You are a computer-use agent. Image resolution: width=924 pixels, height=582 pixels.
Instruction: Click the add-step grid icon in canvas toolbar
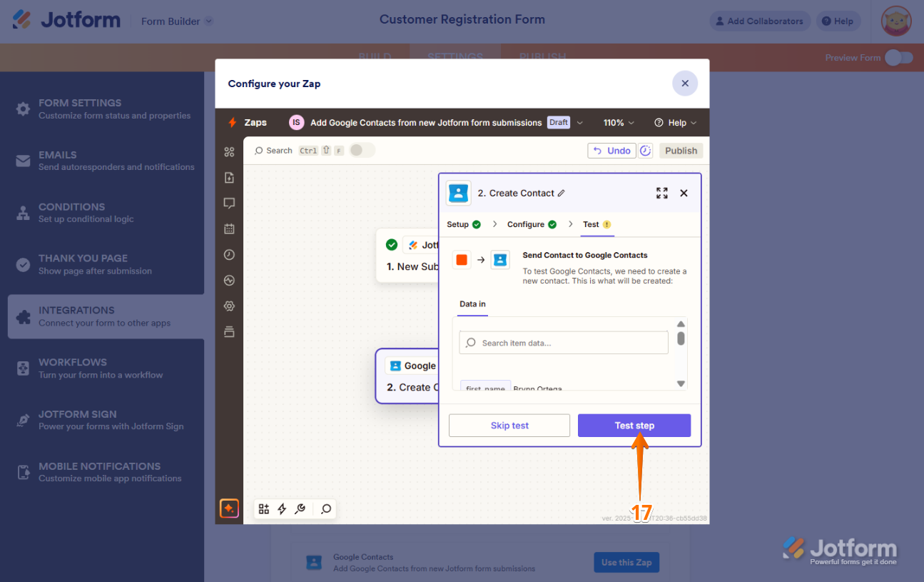tap(264, 508)
